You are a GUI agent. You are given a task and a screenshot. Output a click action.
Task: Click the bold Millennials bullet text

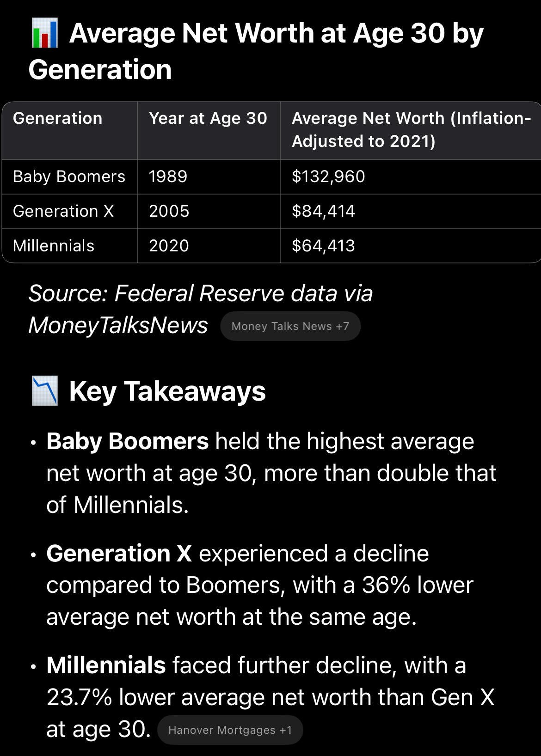tap(106, 665)
